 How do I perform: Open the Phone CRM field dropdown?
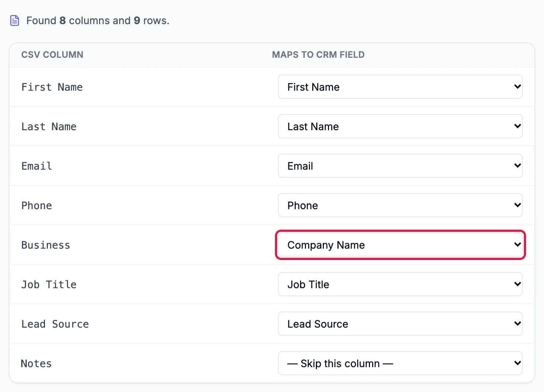pyautogui.click(x=400, y=205)
